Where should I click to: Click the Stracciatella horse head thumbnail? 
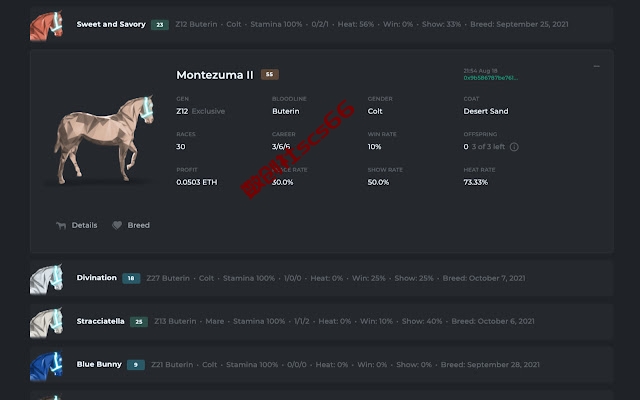tap(47, 322)
